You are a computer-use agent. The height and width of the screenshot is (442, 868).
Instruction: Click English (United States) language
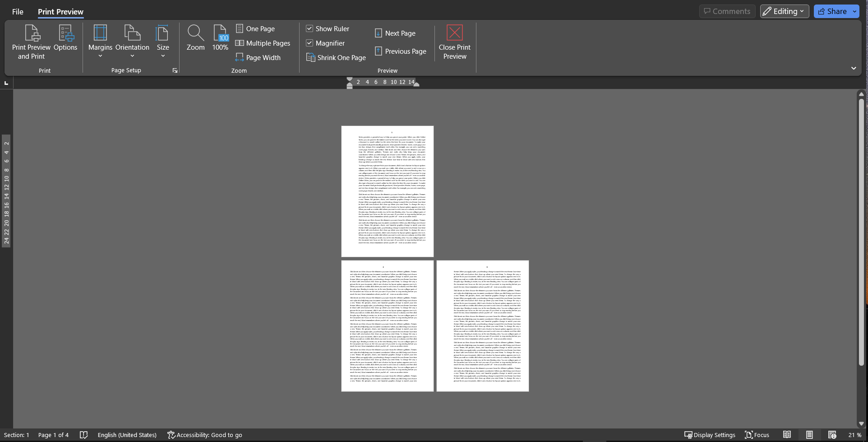127,435
